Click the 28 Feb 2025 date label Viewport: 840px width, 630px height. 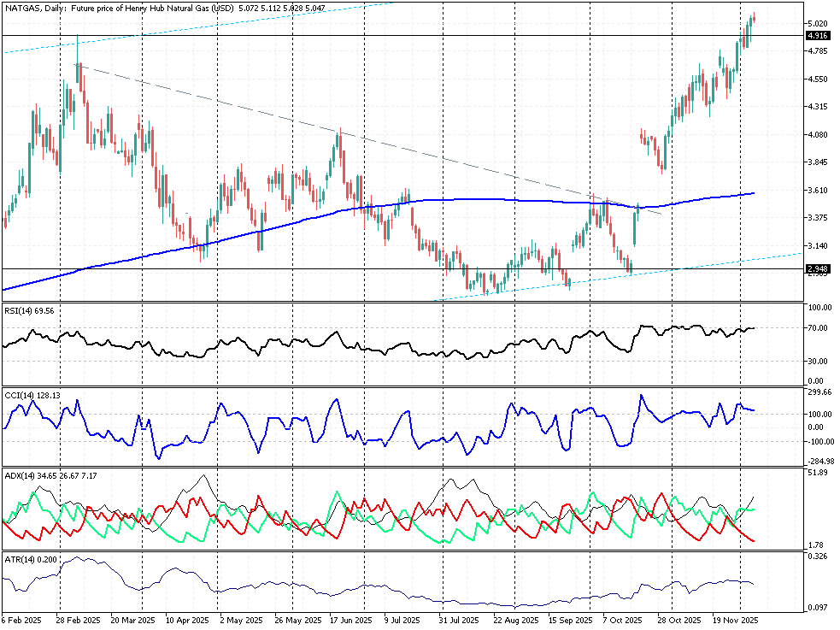click(x=79, y=621)
